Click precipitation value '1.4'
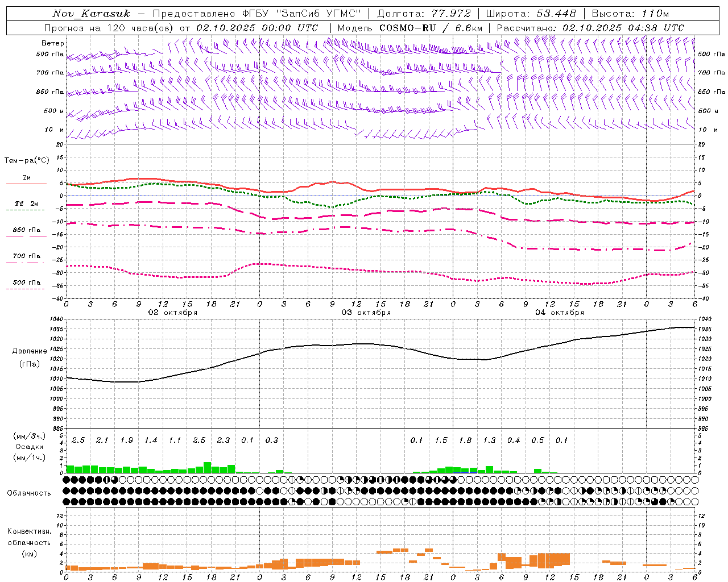The image size is (728, 582). click(151, 440)
